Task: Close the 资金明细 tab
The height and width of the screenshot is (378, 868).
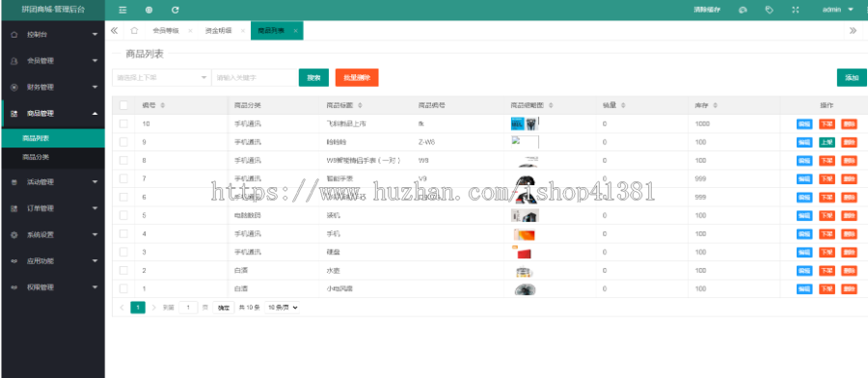Action: pos(242,31)
